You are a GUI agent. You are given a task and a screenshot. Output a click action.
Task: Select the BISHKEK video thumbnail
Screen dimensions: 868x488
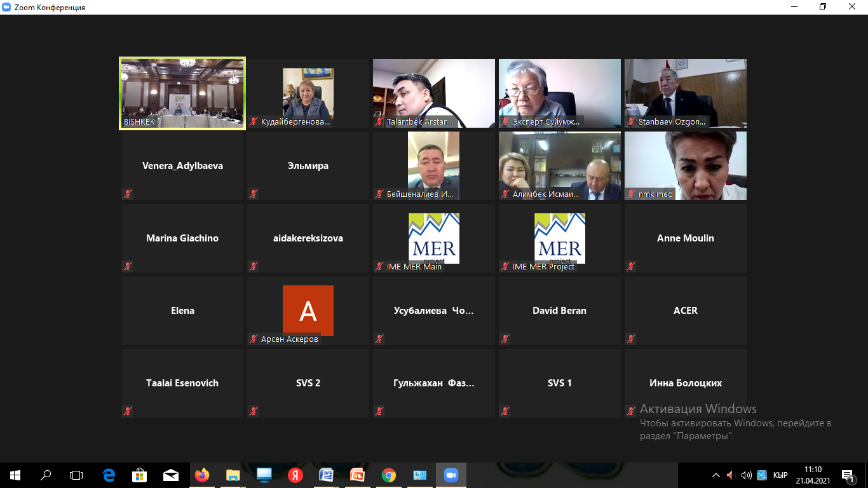(x=182, y=93)
